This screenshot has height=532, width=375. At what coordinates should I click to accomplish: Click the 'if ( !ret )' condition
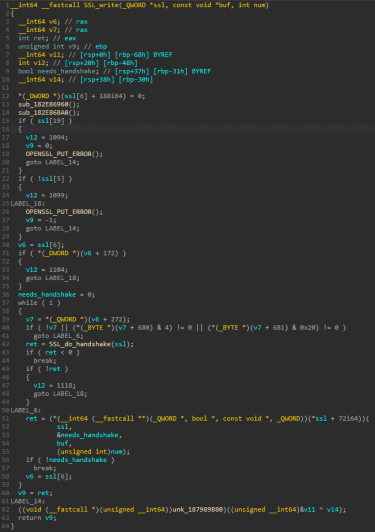[47, 369]
